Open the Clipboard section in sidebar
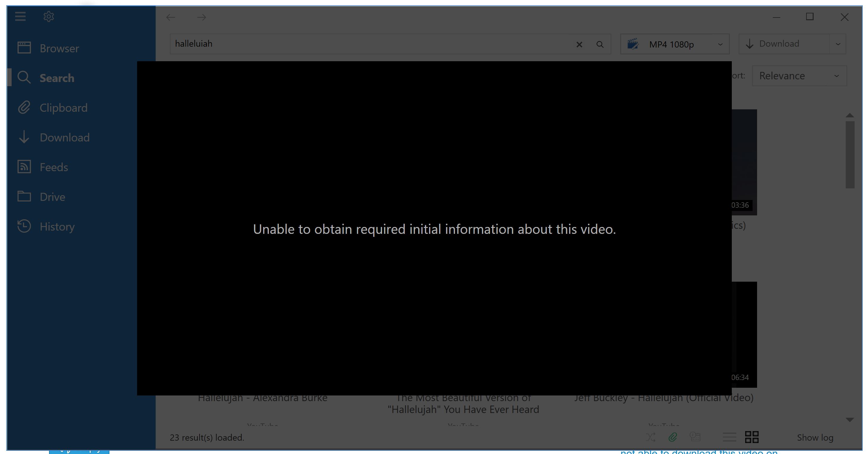 (x=63, y=108)
